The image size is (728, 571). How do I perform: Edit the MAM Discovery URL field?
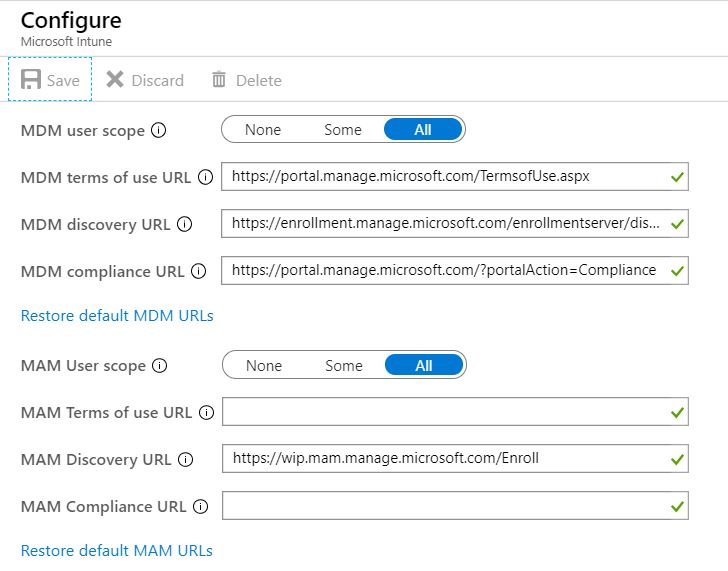pyautogui.click(x=455, y=459)
